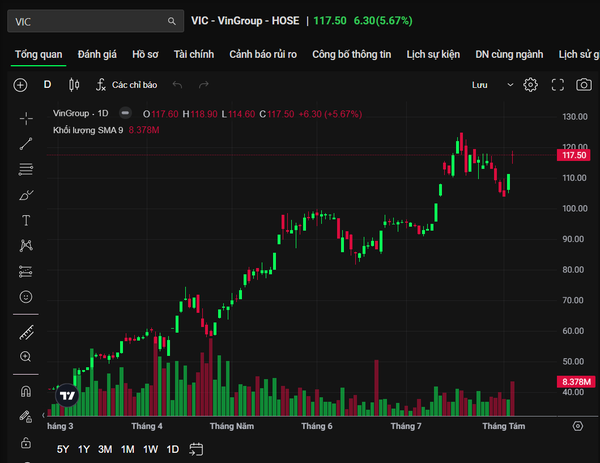Click the Khối lượng SMA 9 indicator label
This screenshot has height=463, width=600.
point(88,130)
